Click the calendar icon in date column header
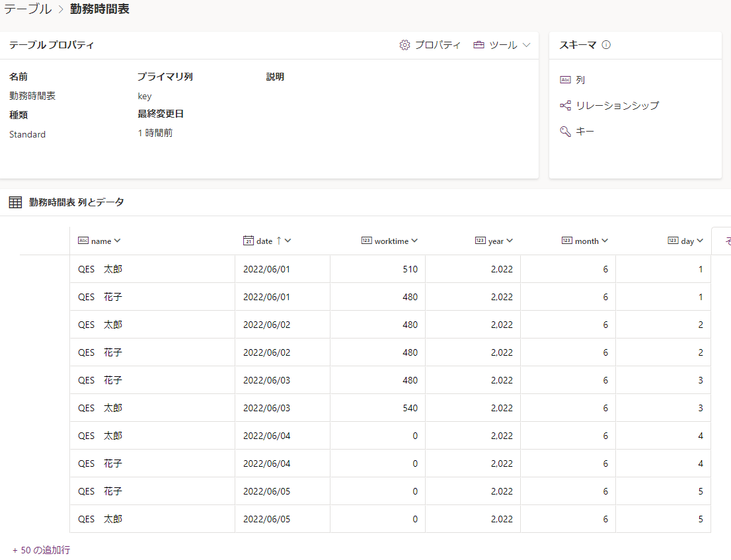The width and height of the screenshot is (731, 560). coord(249,241)
